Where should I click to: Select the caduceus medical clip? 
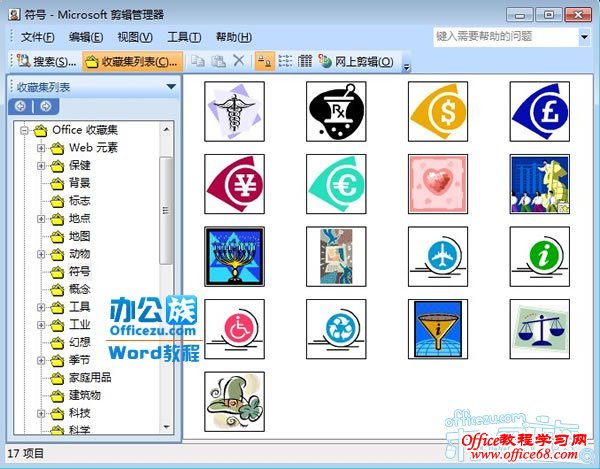pyautogui.click(x=234, y=111)
